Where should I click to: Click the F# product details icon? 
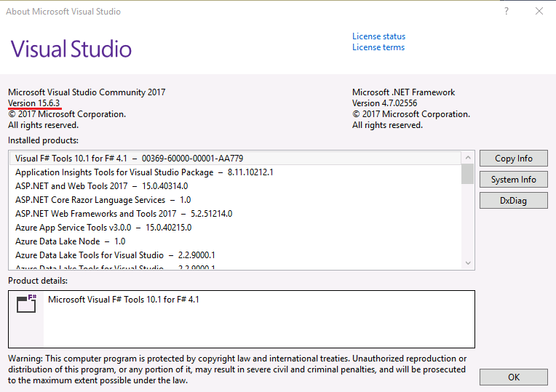point(27,304)
